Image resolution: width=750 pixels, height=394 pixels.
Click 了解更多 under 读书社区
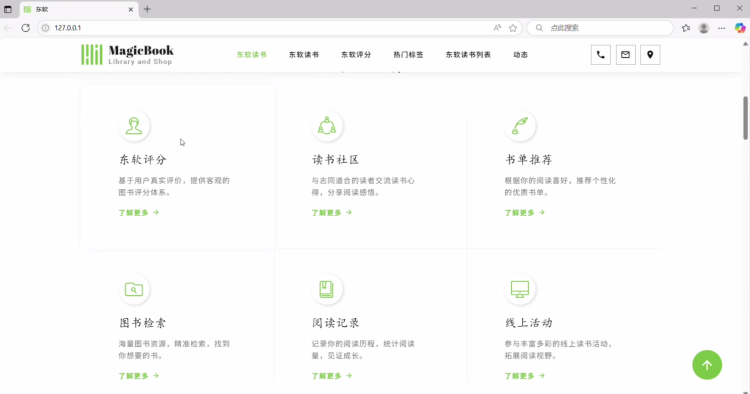(331, 213)
